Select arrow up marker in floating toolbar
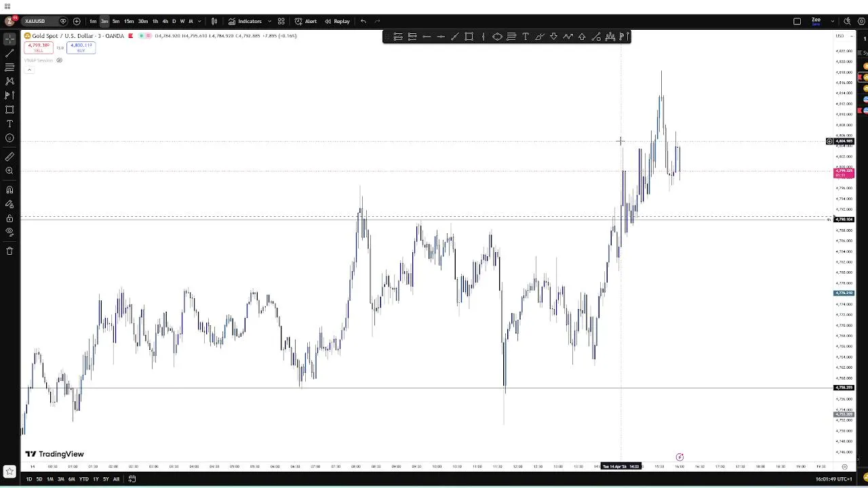This screenshot has height=488, width=868. [582, 37]
